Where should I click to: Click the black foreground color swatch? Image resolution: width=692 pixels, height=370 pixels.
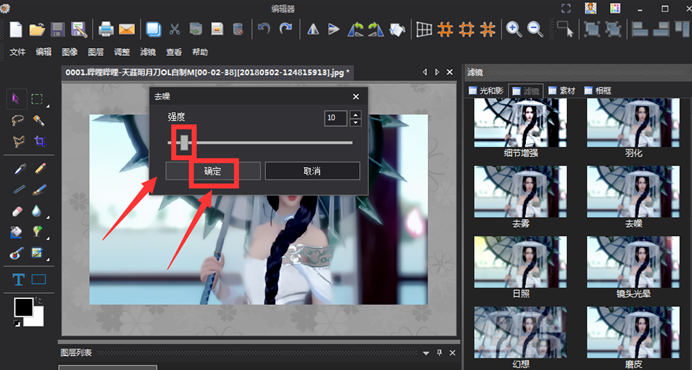tap(23, 307)
